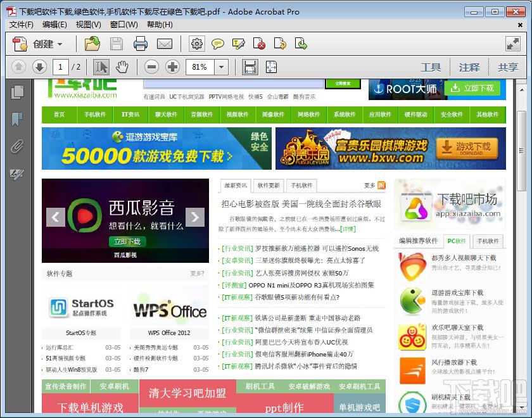Click the Open file icon
The height and width of the screenshot is (418, 532).
click(x=92, y=44)
